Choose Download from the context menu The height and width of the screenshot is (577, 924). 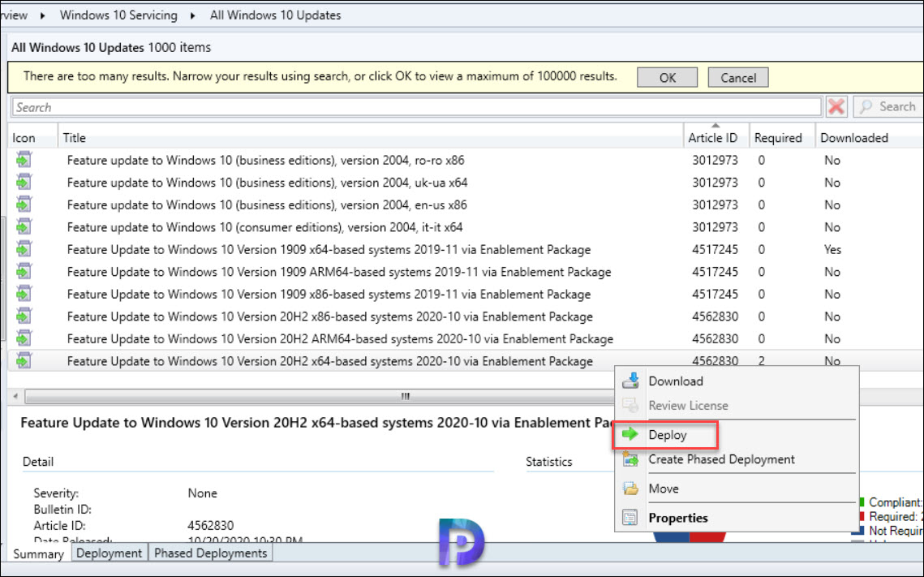(x=675, y=381)
